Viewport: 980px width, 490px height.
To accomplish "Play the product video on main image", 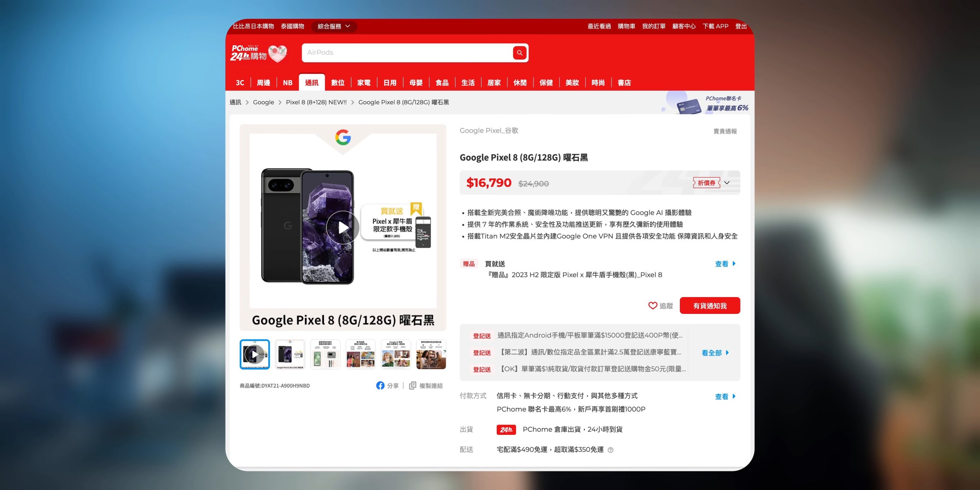I will (x=343, y=227).
